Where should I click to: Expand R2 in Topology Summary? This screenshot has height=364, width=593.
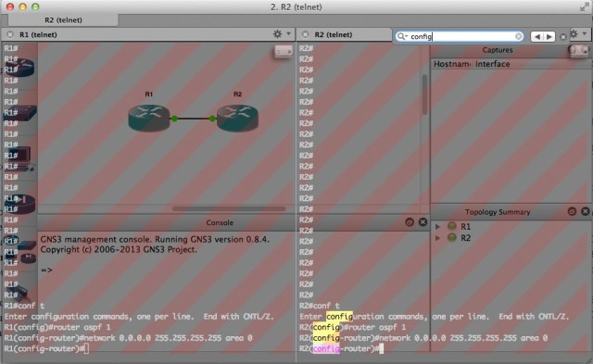438,238
